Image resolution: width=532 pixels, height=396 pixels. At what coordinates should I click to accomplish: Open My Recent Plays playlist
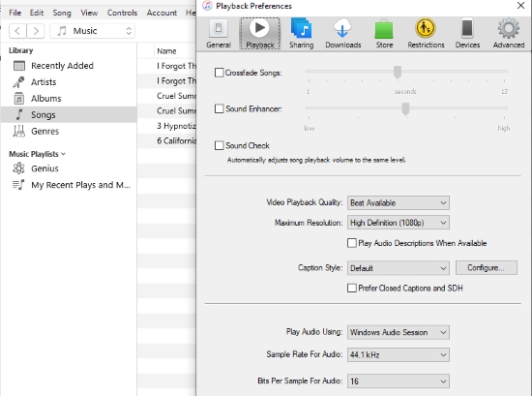(x=69, y=185)
